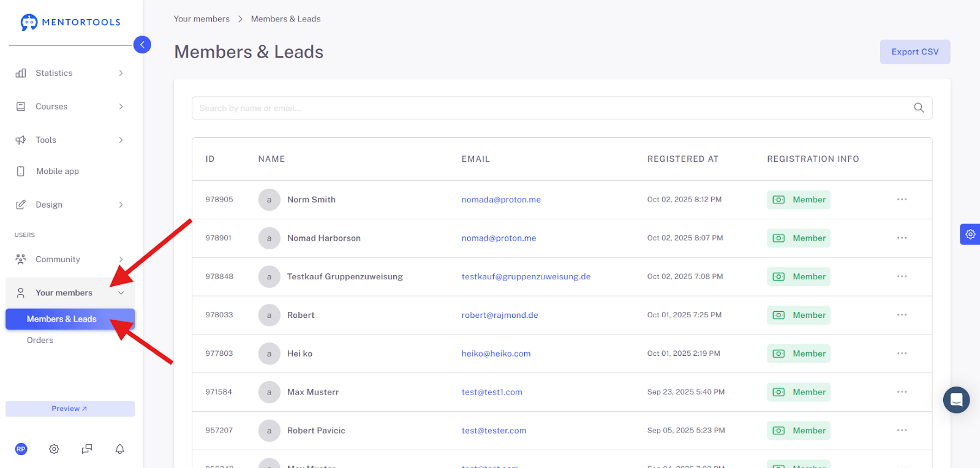
Task: Click the Preview button
Action: (70, 409)
